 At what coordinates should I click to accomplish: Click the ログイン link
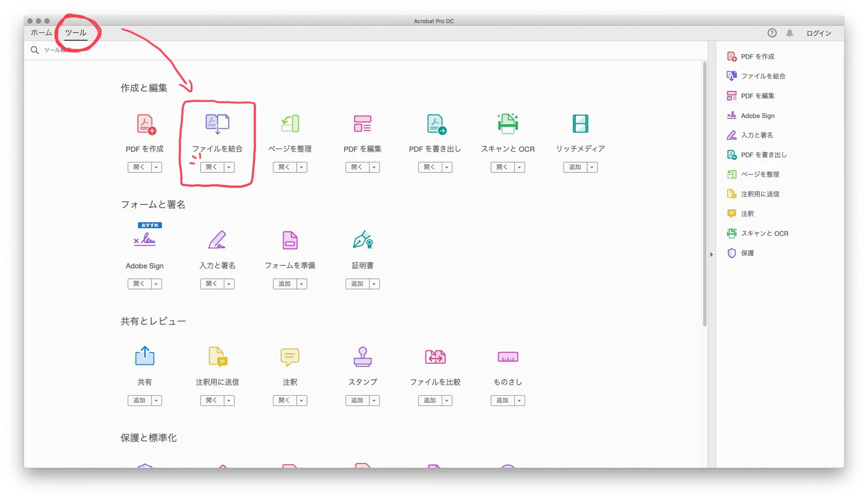(x=819, y=33)
